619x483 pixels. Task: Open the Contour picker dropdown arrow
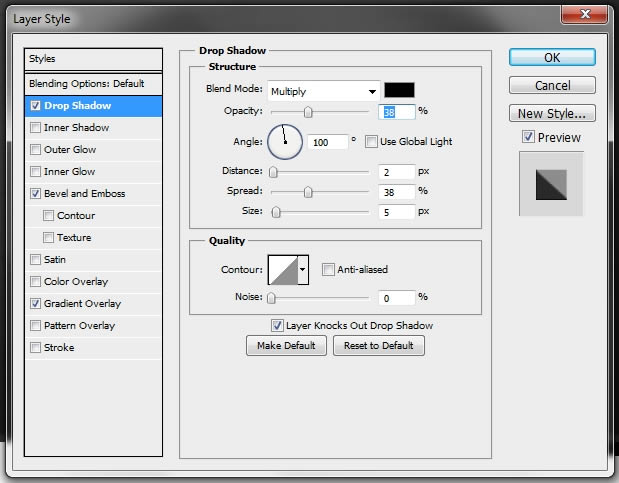pos(303,270)
